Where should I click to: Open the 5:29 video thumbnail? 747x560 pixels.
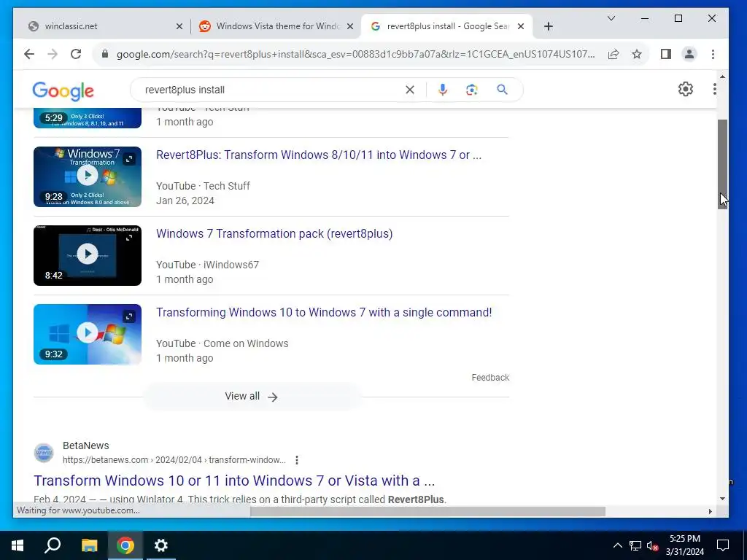click(88, 118)
